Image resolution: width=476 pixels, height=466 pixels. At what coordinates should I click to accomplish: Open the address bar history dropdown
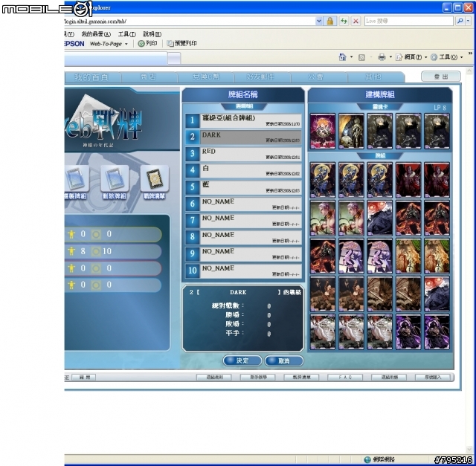point(319,21)
